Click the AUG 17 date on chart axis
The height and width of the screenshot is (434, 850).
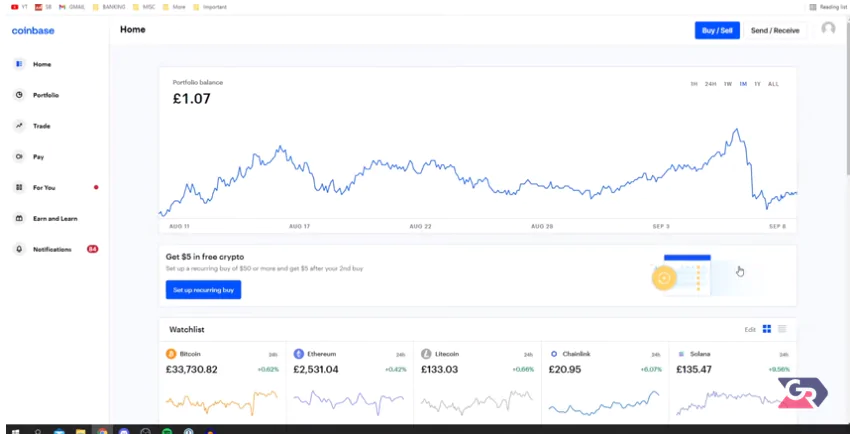point(300,226)
